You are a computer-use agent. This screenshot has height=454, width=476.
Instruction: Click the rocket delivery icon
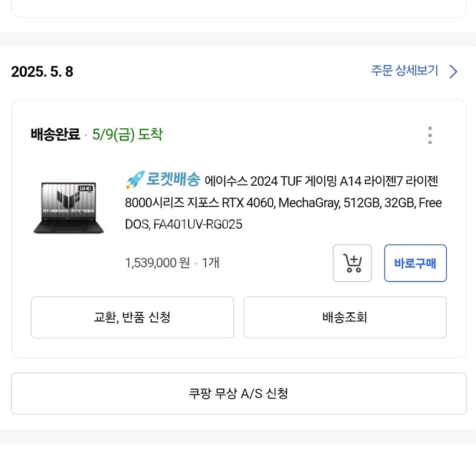[134, 179]
